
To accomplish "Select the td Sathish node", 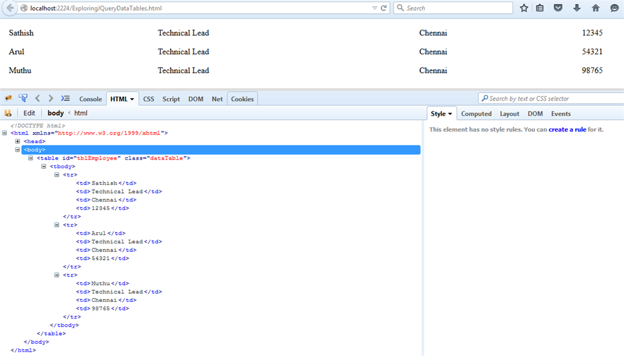I will click(106, 183).
